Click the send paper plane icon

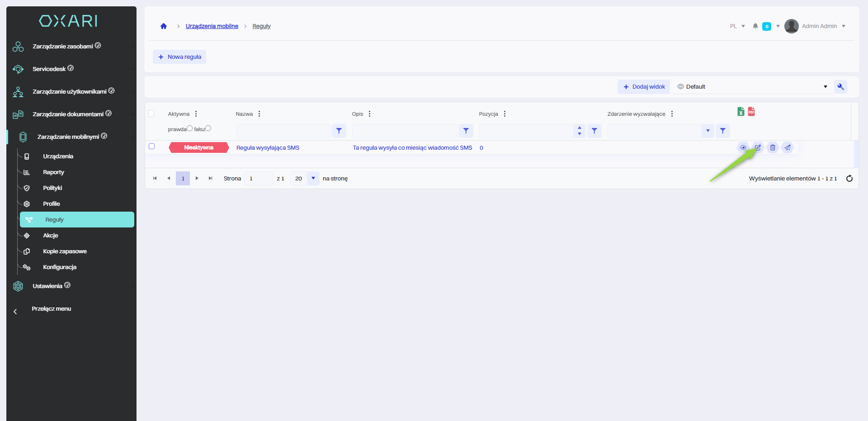pos(788,147)
